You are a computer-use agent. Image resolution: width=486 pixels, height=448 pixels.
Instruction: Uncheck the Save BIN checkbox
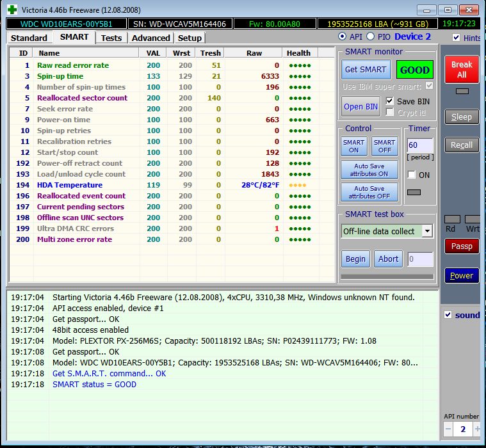coord(390,101)
